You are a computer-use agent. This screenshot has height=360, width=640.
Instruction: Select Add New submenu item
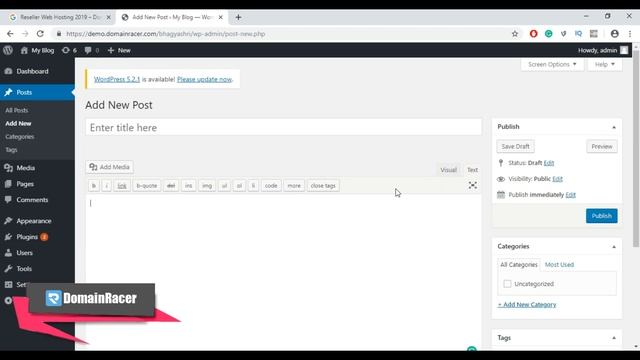tap(18, 123)
